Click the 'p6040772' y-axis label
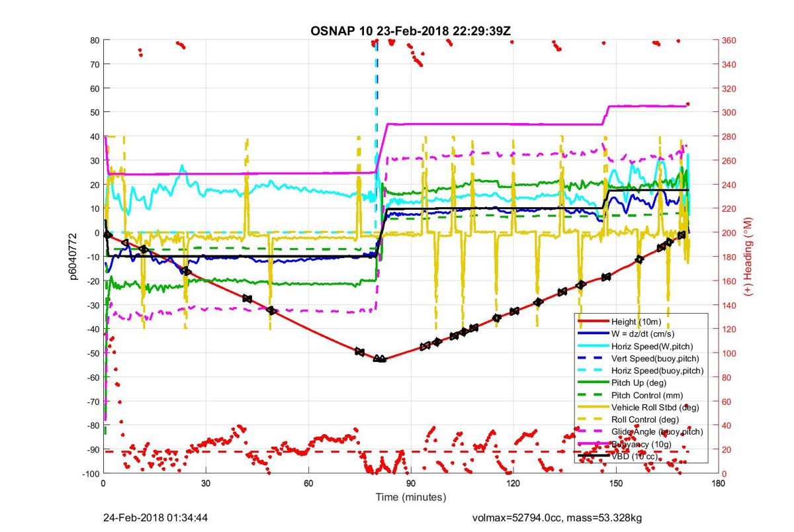This screenshot has height=532, width=794. click(75, 257)
